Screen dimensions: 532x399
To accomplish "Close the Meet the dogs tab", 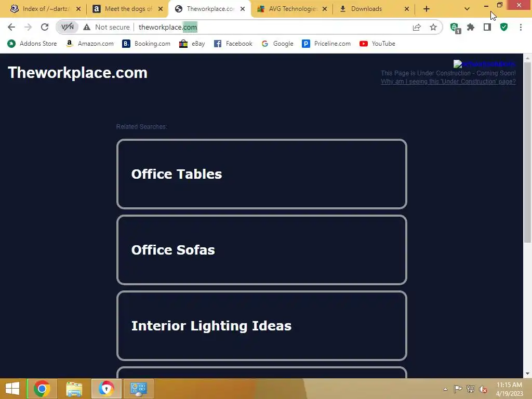I will (x=161, y=9).
